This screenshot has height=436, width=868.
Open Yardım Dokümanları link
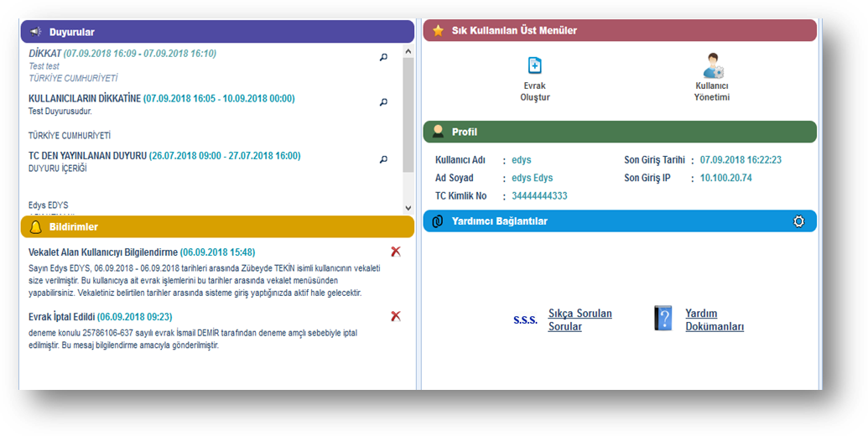tap(715, 319)
